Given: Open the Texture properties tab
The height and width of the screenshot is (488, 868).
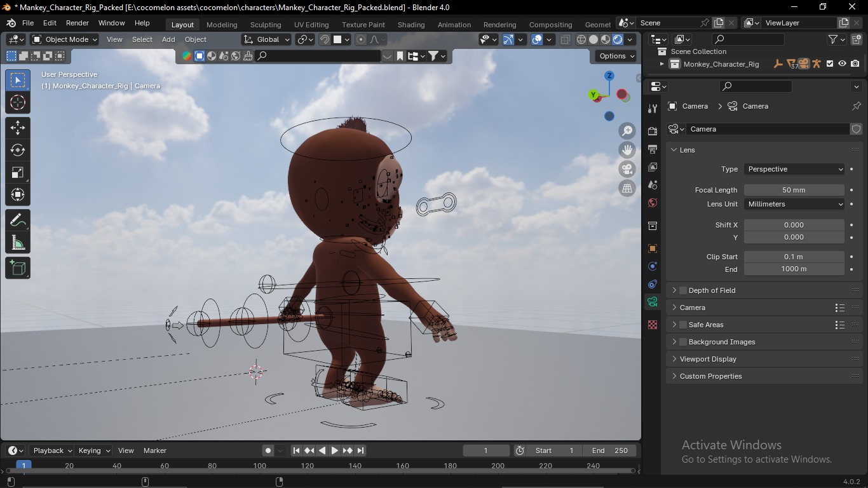Looking at the screenshot, I should point(653,325).
